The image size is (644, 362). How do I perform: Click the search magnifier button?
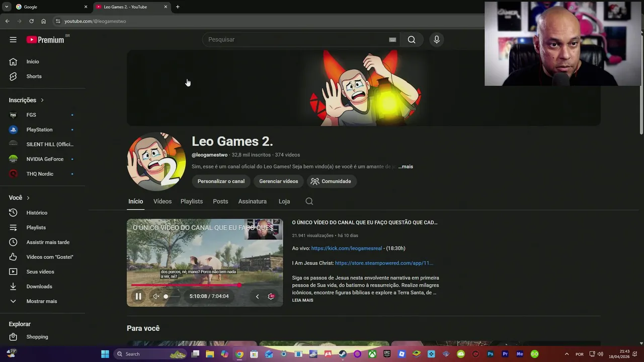[x=412, y=40]
